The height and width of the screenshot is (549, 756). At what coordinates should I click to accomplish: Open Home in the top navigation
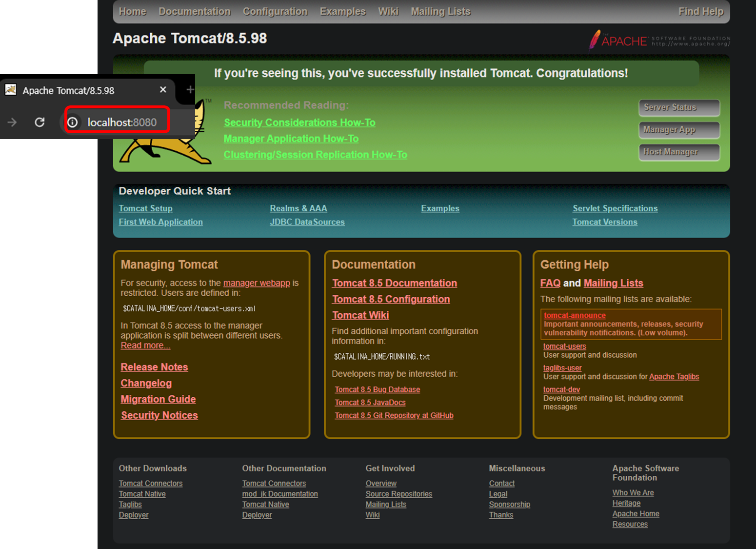(x=132, y=11)
